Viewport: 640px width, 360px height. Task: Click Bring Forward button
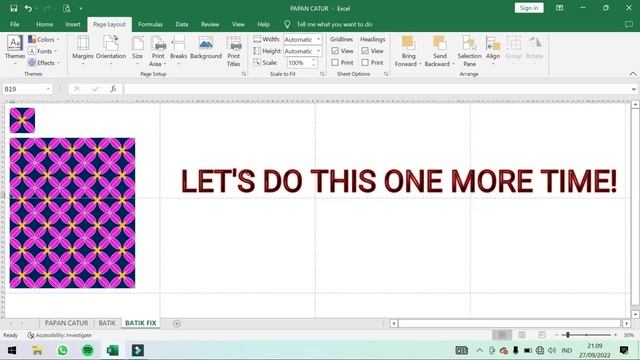(x=408, y=51)
